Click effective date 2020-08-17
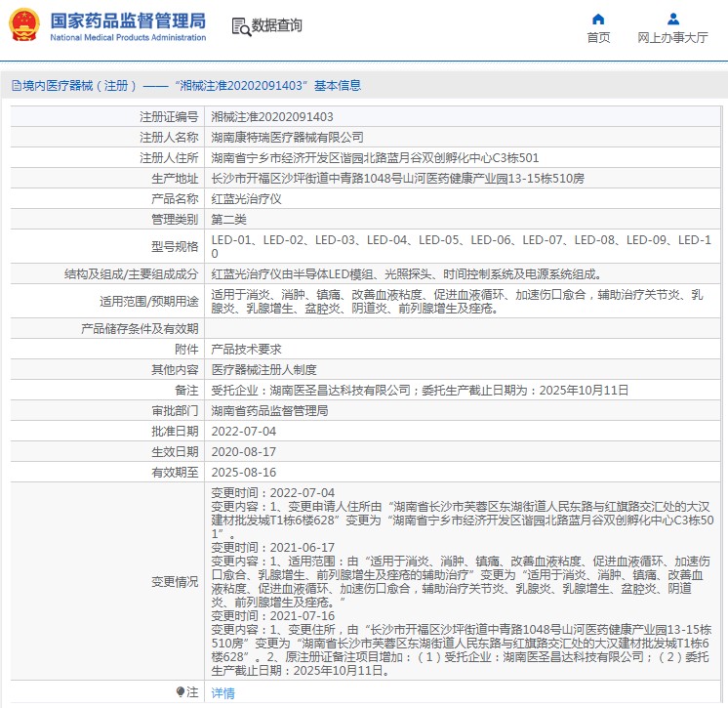The image size is (728, 708). tap(243, 451)
